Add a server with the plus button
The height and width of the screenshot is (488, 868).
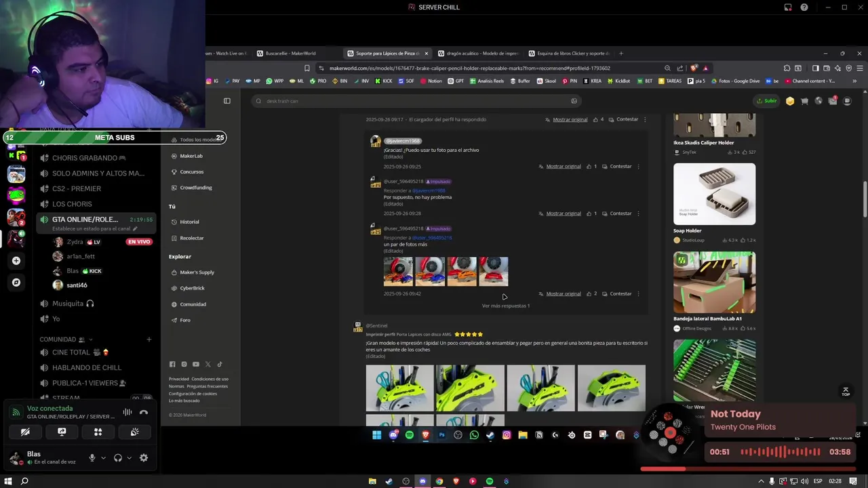[16, 260]
